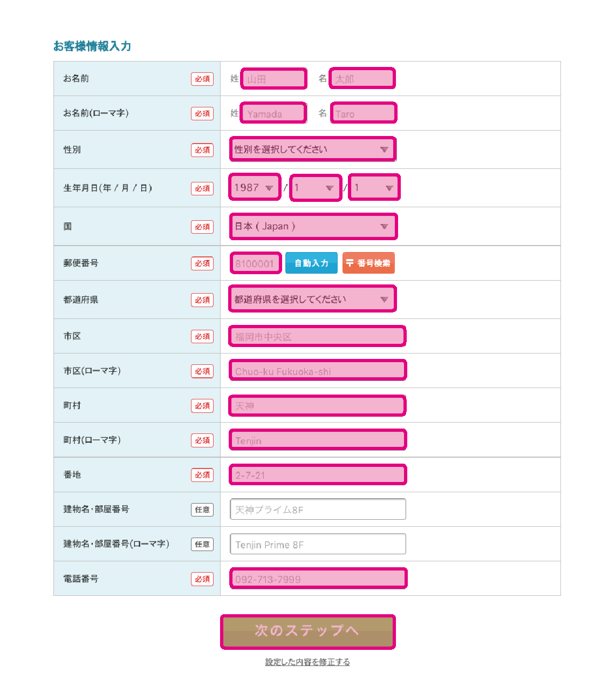616x686 pixels.
Task: Click the building name field Tenjin Prime 8F
Action: click(x=318, y=544)
